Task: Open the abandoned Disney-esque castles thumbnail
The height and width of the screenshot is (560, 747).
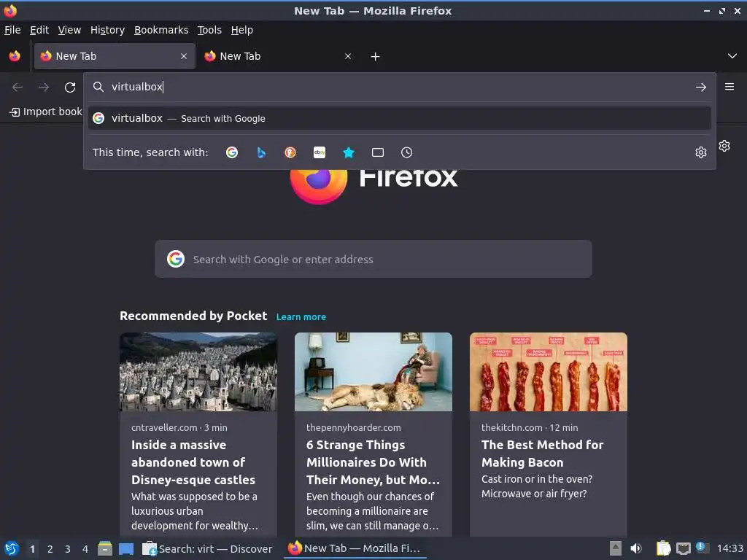Action: click(198, 372)
